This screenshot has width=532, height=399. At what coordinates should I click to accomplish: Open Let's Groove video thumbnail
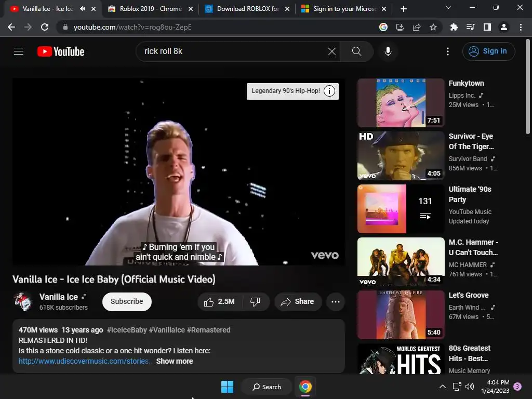pos(401,314)
